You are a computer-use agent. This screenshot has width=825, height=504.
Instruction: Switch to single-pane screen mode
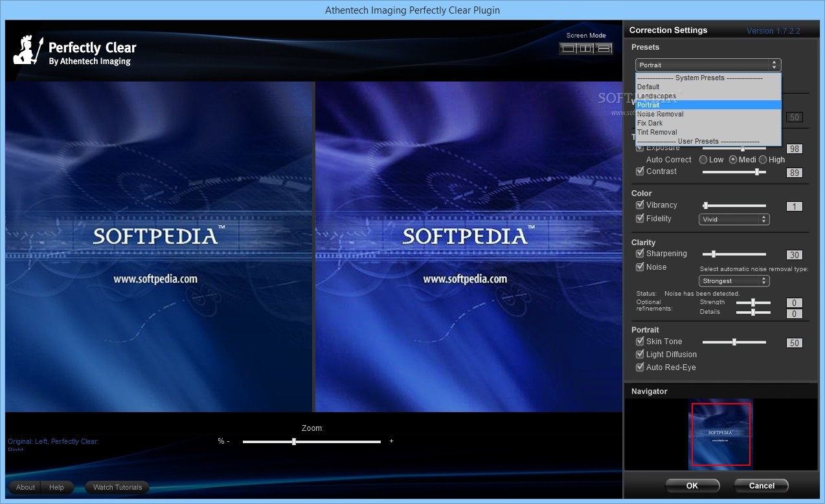568,48
